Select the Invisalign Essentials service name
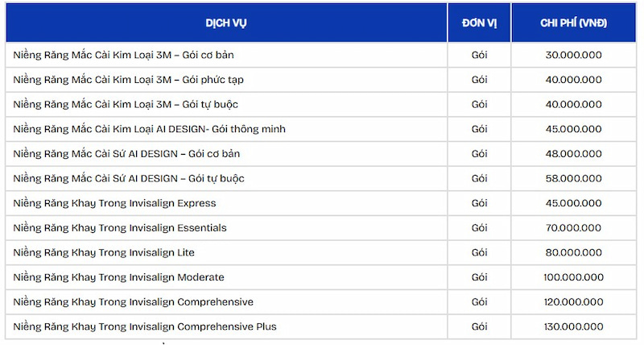644x345 pixels. [x=120, y=228]
